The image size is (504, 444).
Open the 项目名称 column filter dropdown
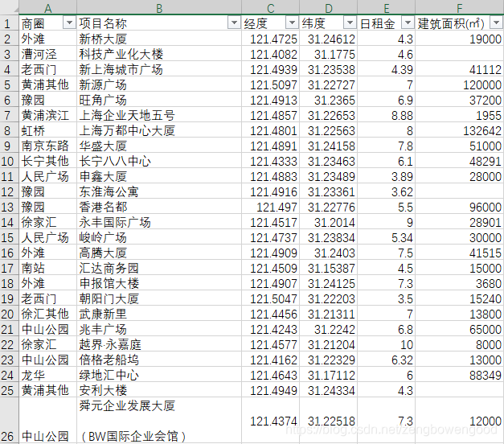234,23
